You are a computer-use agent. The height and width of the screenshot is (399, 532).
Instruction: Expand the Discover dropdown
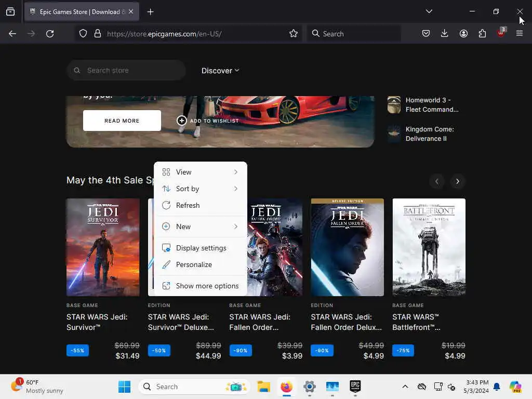220,71
